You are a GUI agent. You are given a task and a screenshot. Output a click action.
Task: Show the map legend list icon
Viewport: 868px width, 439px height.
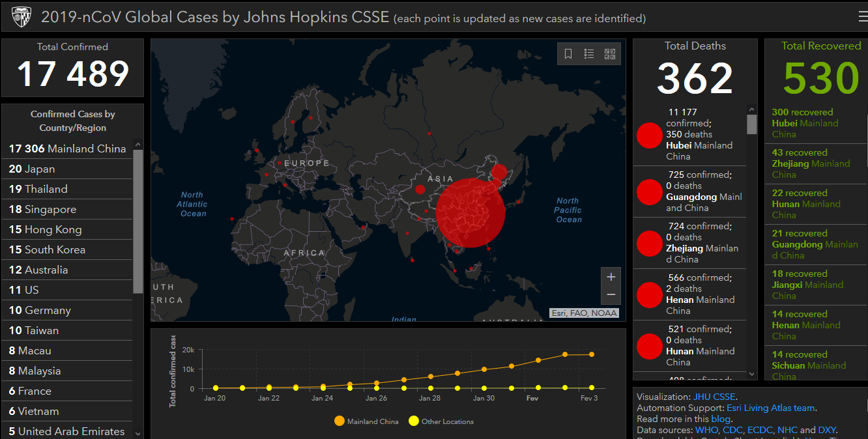coord(589,54)
